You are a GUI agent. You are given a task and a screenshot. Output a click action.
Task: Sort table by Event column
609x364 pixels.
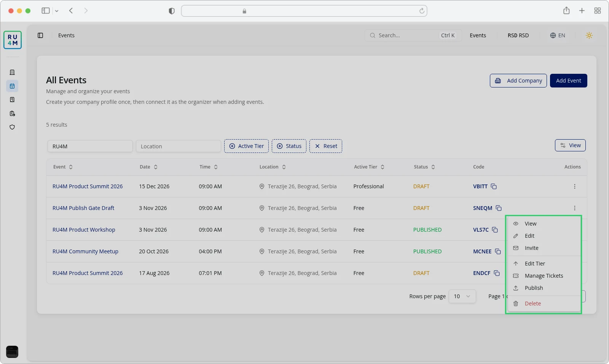click(63, 167)
